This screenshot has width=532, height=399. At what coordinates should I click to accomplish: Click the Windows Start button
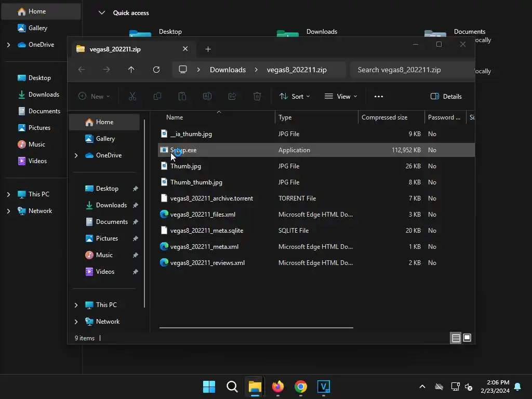[209, 387]
